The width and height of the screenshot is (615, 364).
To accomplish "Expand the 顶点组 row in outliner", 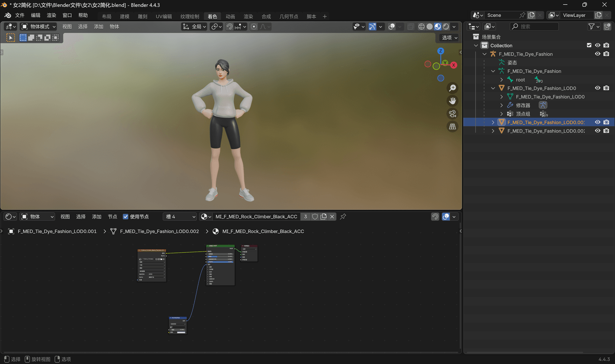I will (x=501, y=114).
